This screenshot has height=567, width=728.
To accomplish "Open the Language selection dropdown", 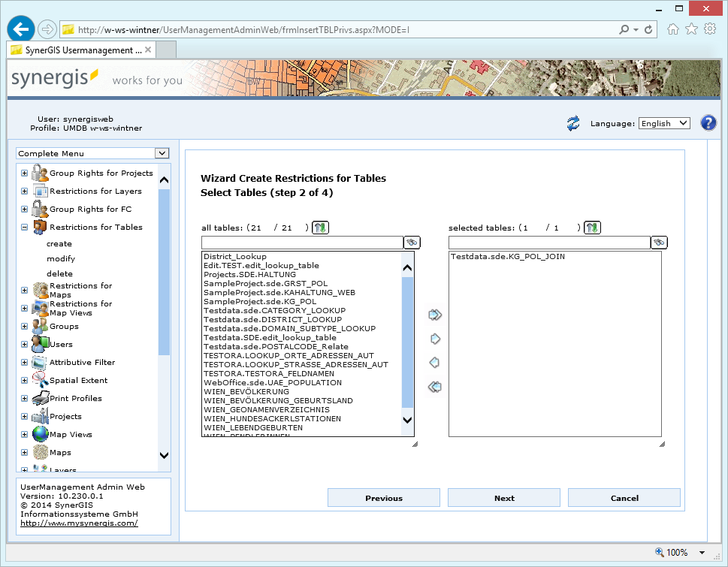I will click(x=663, y=122).
